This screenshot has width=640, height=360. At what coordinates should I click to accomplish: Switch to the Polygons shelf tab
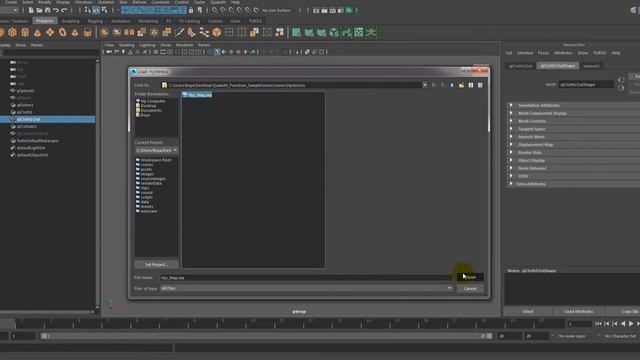point(44,21)
